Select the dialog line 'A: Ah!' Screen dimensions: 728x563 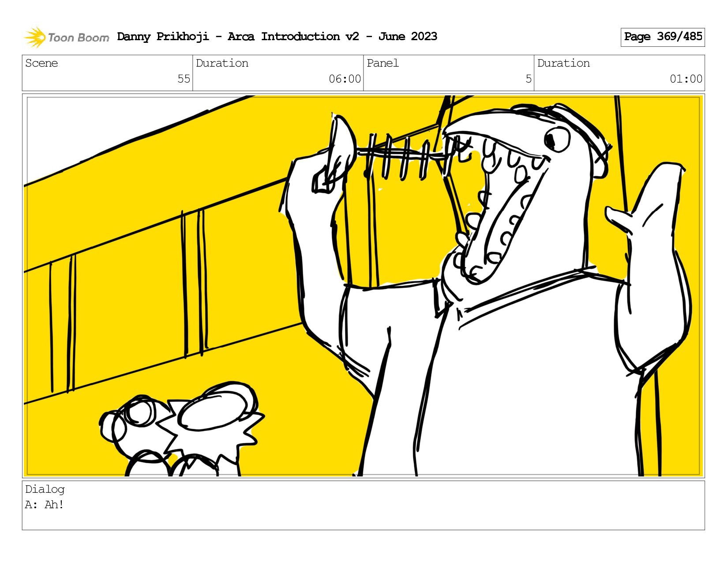point(45,505)
